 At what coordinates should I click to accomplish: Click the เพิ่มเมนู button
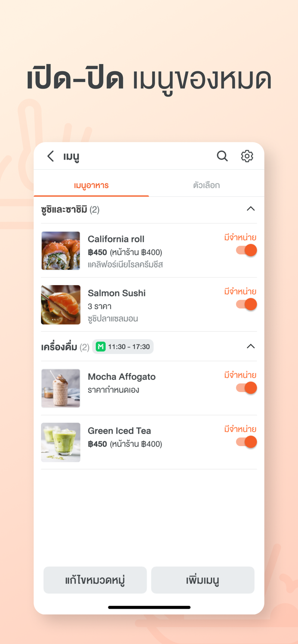pyautogui.click(x=203, y=580)
